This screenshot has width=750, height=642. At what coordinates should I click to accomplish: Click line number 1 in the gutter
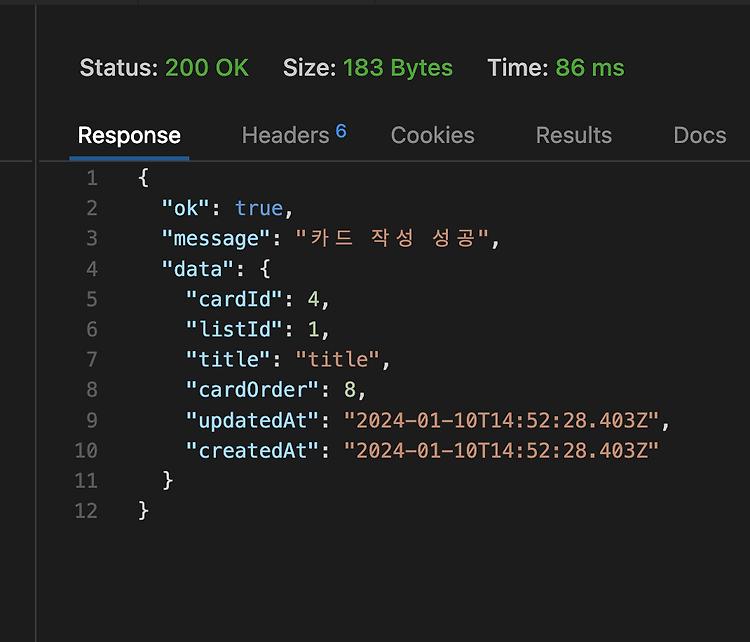[x=92, y=178]
